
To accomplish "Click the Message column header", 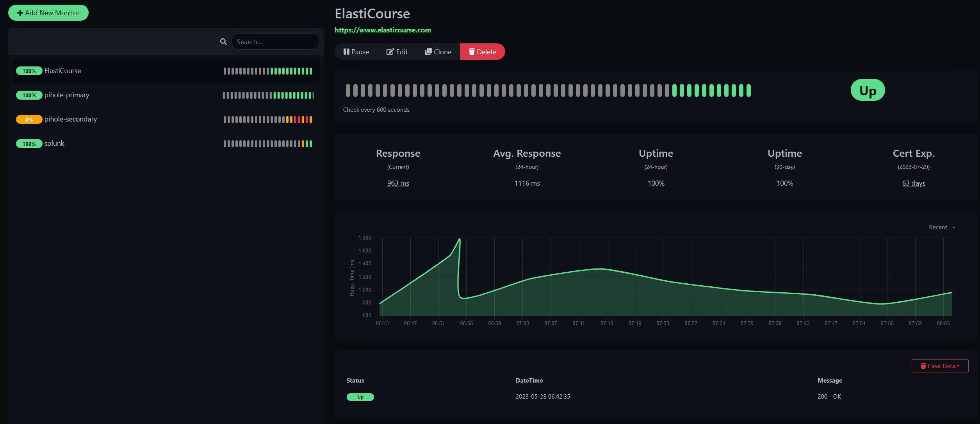I will [830, 381].
